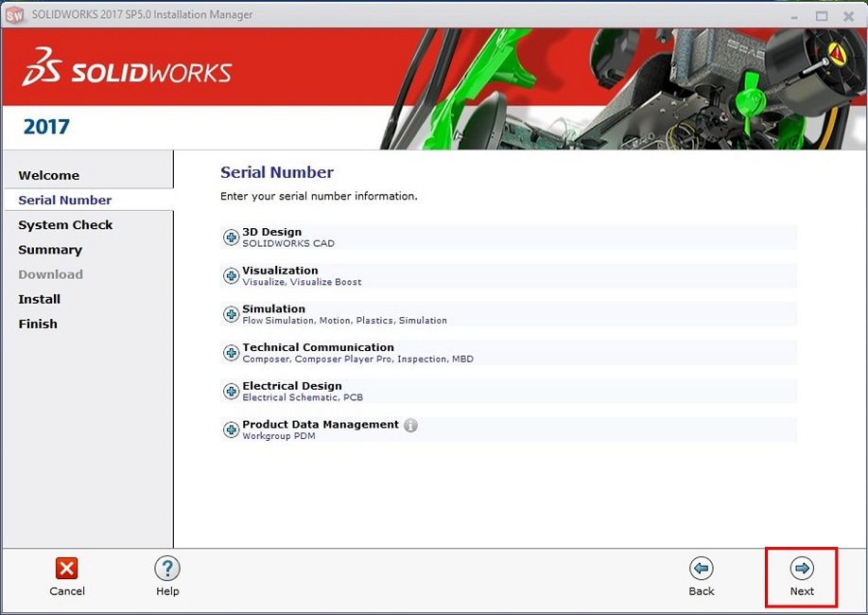The height and width of the screenshot is (615, 868).
Task: Click the SW app icon in title bar
Action: click(14, 15)
